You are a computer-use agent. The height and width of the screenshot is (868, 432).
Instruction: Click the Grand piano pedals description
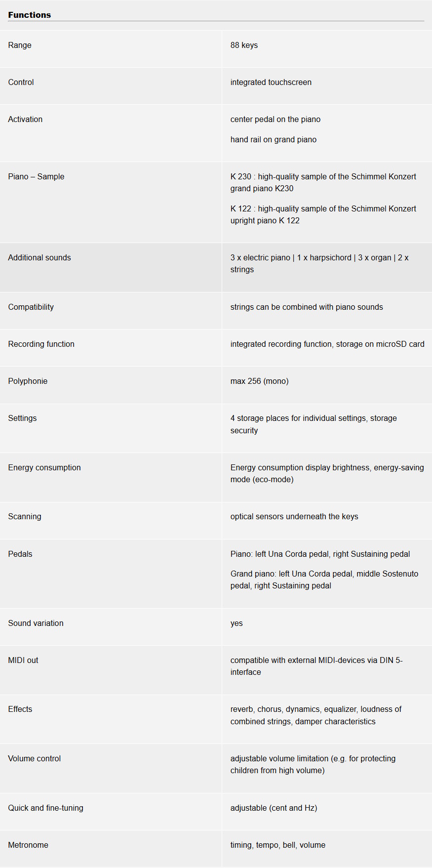pos(324,579)
